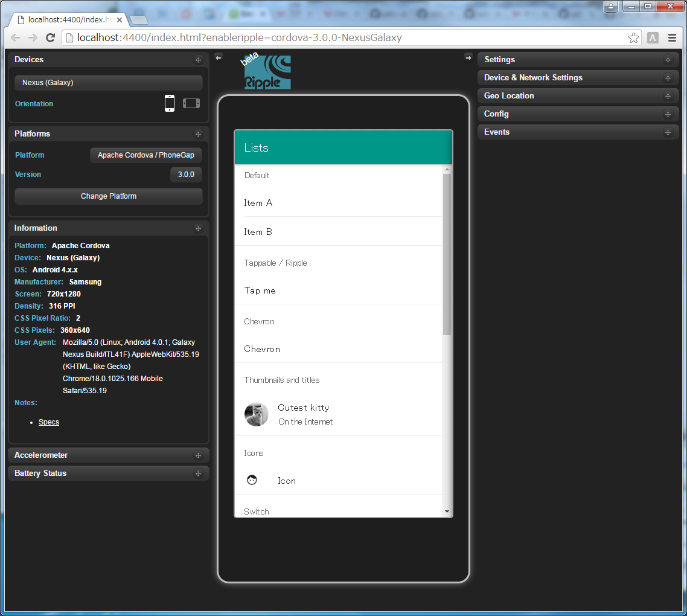Image resolution: width=687 pixels, height=616 pixels.
Task: Bookmark this page with star icon
Action: coord(633,38)
